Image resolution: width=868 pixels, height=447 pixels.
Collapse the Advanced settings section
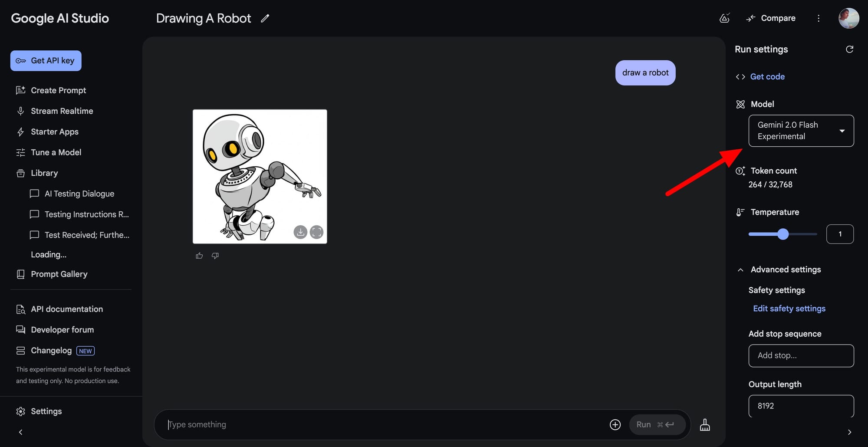[x=741, y=270]
